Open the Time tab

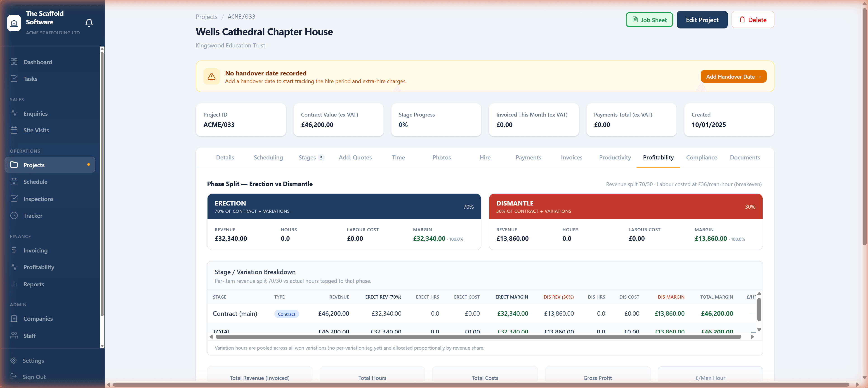pos(398,157)
